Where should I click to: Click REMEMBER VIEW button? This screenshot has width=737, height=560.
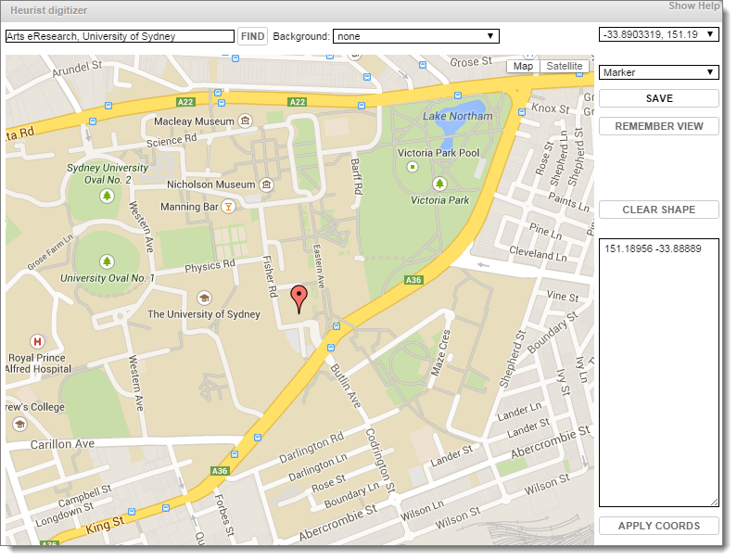659,126
